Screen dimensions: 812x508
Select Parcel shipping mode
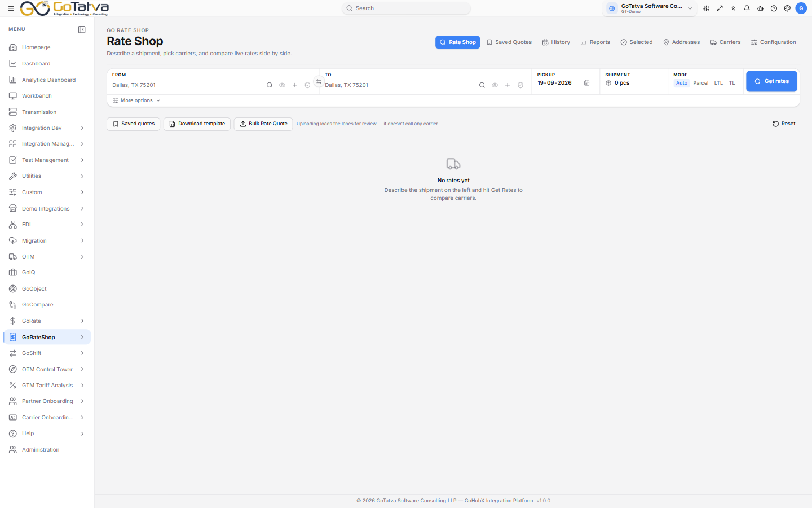click(701, 83)
